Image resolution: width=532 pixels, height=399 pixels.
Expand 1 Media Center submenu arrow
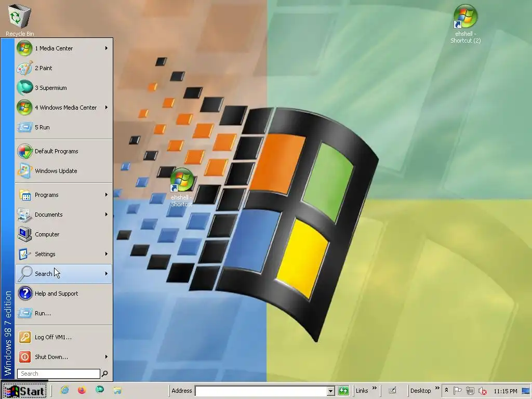point(106,48)
